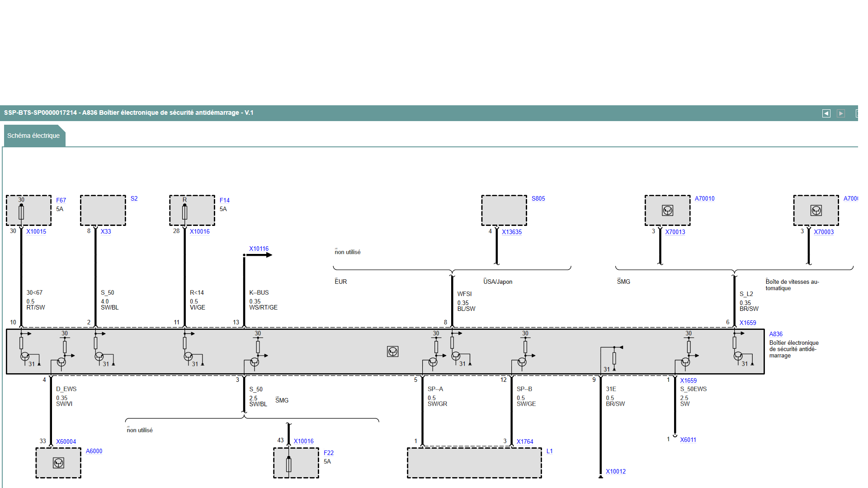Open the X10116 connector reference
Image resolution: width=868 pixels, height=488 pixels.
[x=259, y=249]
